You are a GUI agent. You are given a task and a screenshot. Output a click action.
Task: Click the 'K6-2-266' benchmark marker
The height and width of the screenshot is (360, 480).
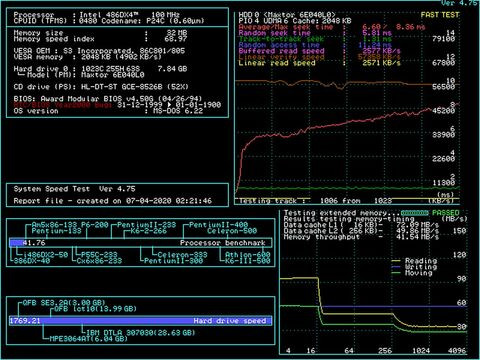pyautogui.click(x=148, y=231)
